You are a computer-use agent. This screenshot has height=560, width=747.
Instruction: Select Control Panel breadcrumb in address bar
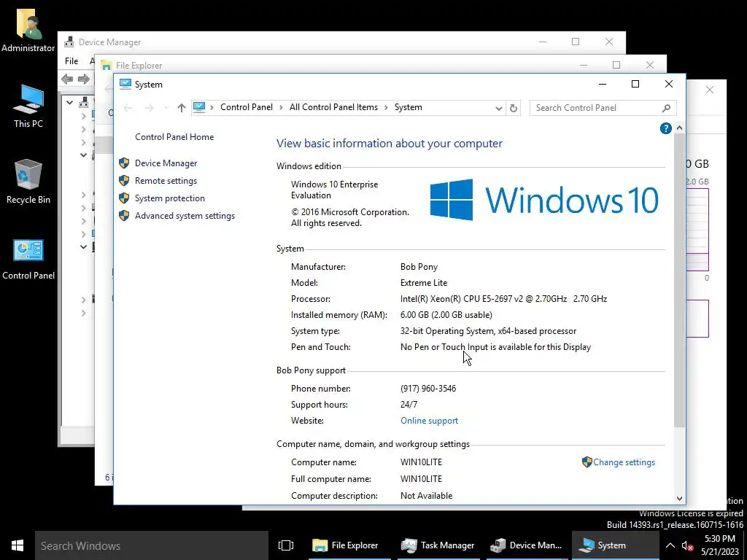[x=247, y=108]
